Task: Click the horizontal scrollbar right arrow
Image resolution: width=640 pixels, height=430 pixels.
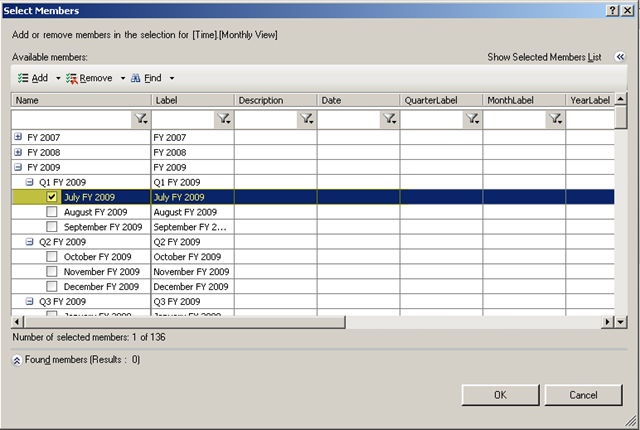Action: [608, 322]
